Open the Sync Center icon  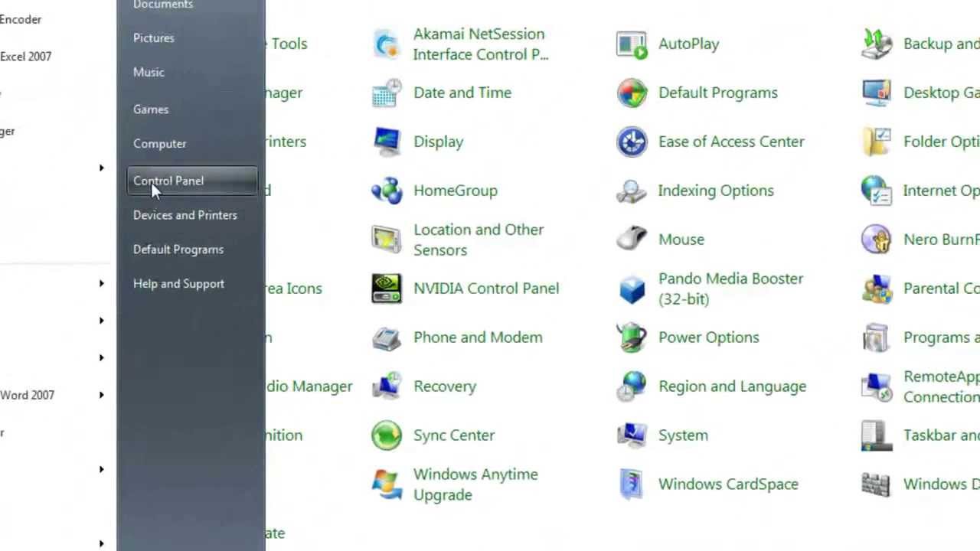[x=387, y=435]
